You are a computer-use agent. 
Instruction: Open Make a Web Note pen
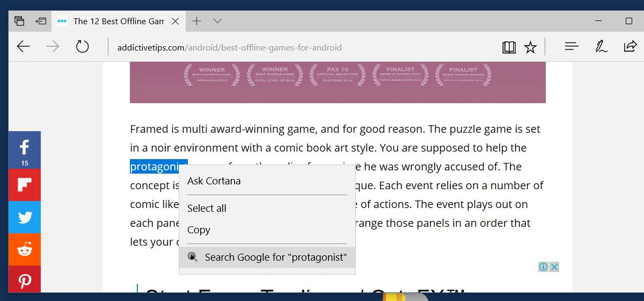pyautogui.click(x=601, y=47)
